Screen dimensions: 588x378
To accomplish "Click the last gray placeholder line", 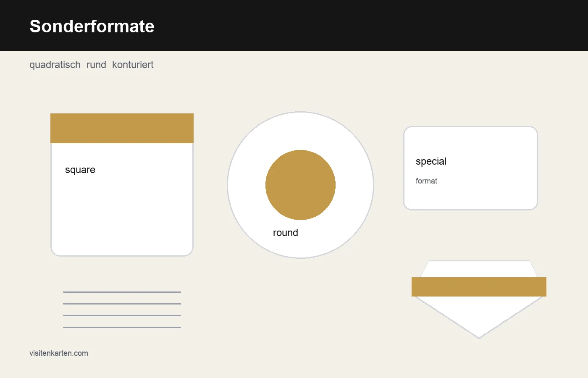I will tap(122, 327).
